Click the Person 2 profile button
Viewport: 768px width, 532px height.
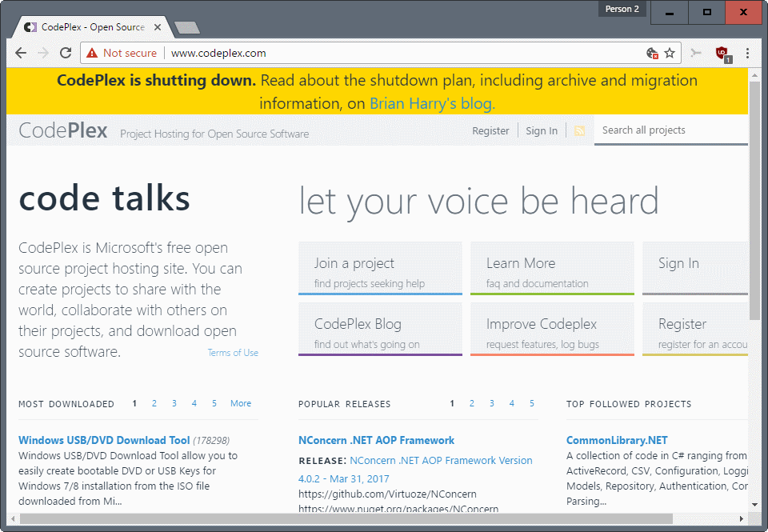pyautogui.click(x=622, y=9)
